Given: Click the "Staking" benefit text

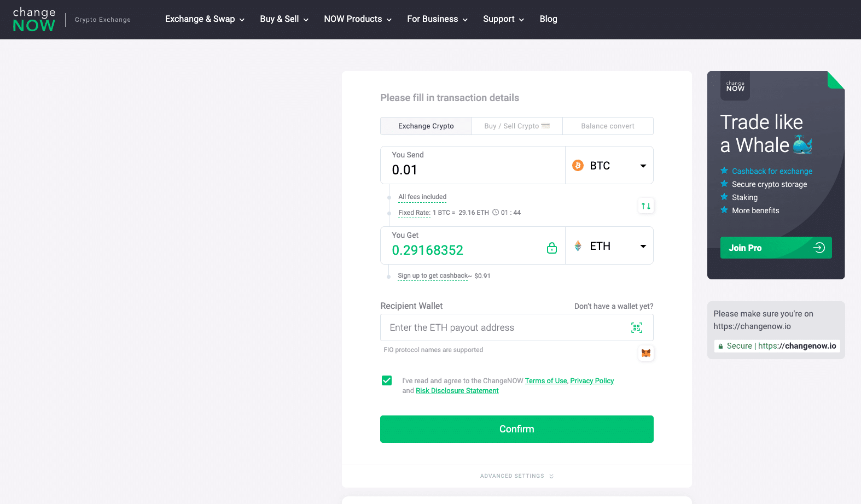Looking at the screenshot, I should 744,197.
